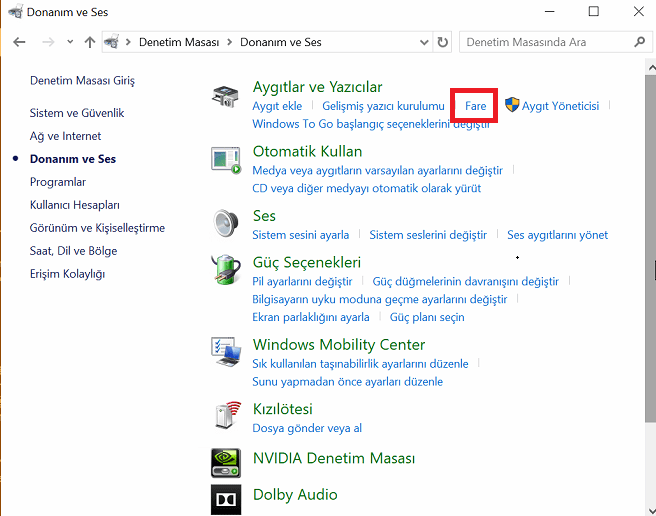Select Donanım ve Ses in sidebar
This screenshot has height=516, width=656.
point(73,159)
